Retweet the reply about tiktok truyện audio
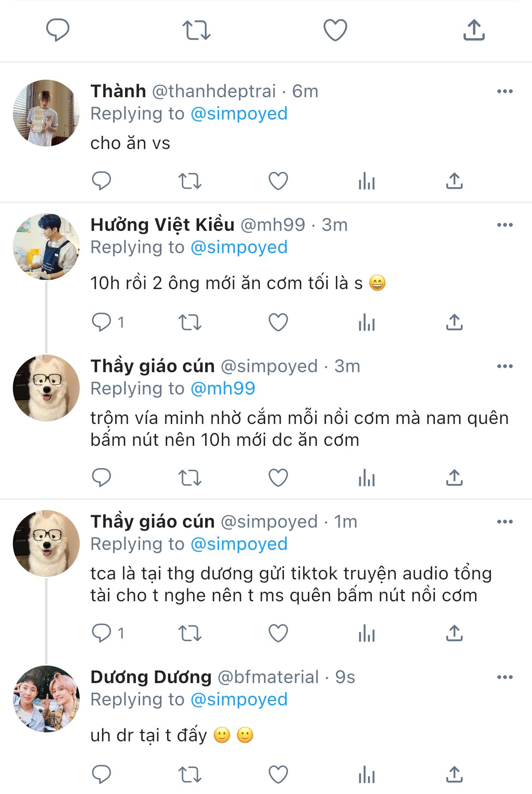The width and height of the screenshot is (532, 794). [x=190, y=633]
